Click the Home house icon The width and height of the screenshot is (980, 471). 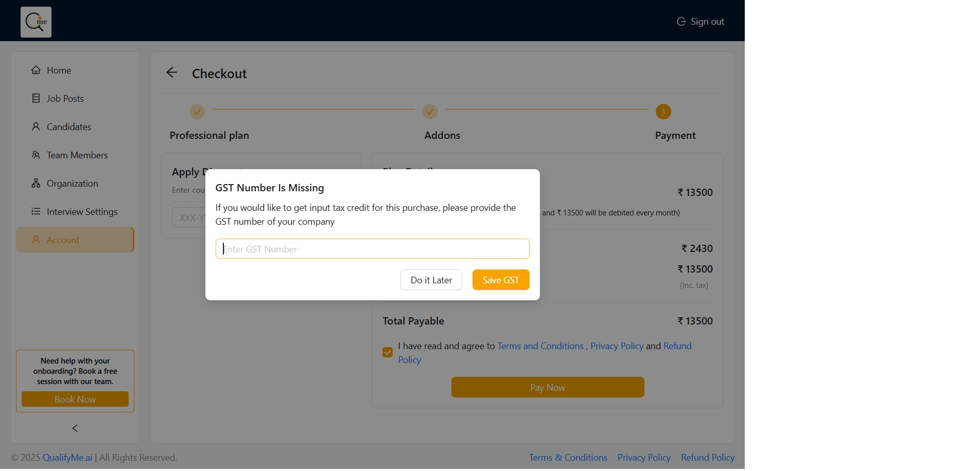point(36,70)
